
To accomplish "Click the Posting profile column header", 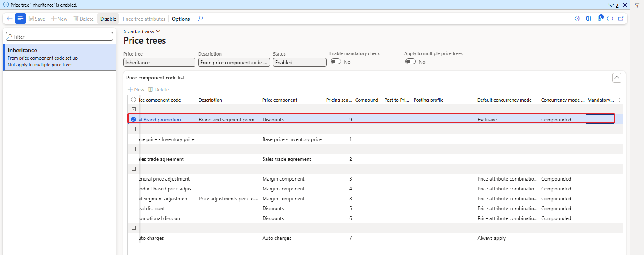I will tap(429, 100).
